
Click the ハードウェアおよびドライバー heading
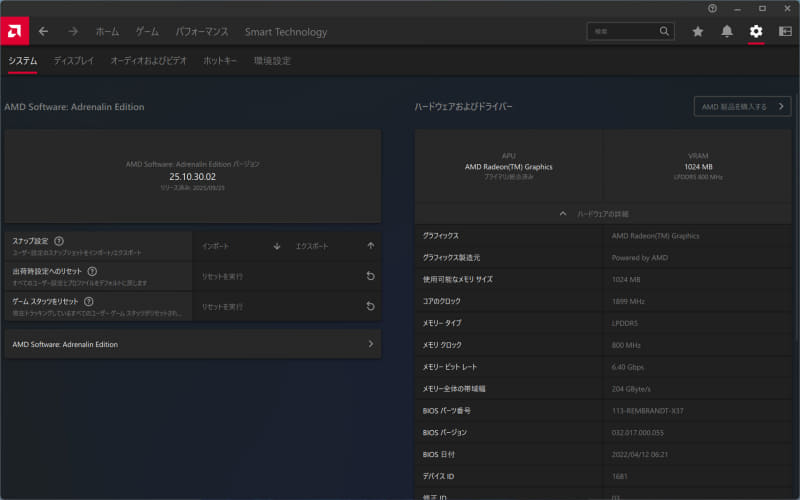click(463, 107)
